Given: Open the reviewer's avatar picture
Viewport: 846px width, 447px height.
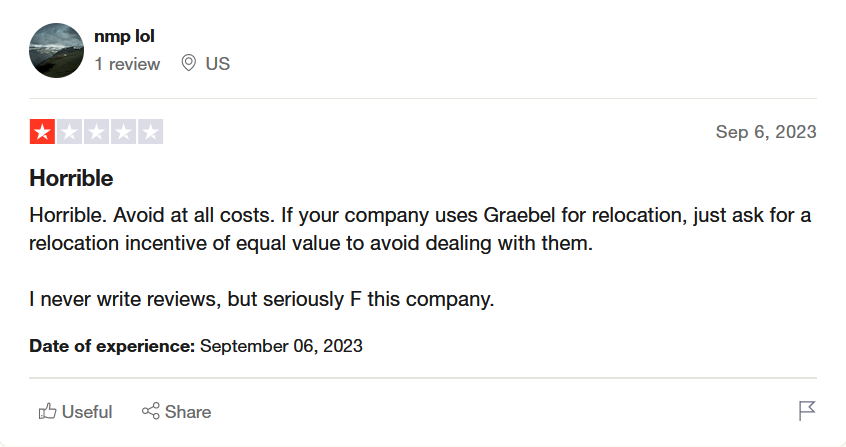Looking at the screenshot, I should click(57, 50).
